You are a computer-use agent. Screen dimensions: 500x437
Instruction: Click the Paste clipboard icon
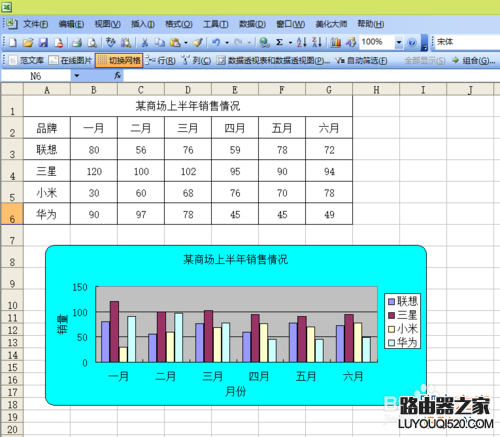click(x=175, y=42)
